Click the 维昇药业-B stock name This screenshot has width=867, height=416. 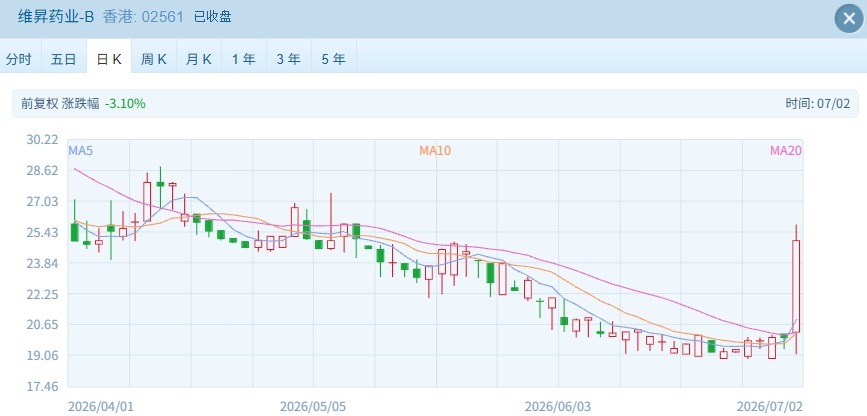[56, 17]
